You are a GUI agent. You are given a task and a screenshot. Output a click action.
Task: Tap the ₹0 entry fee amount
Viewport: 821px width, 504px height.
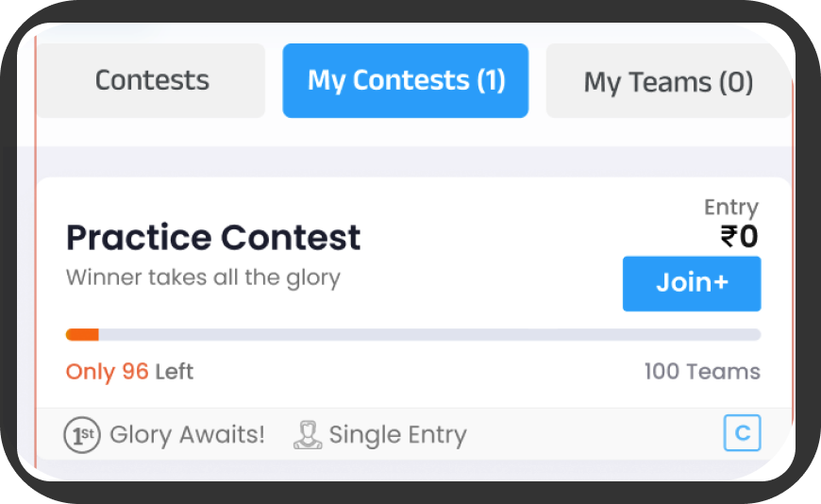coord(739,236)
